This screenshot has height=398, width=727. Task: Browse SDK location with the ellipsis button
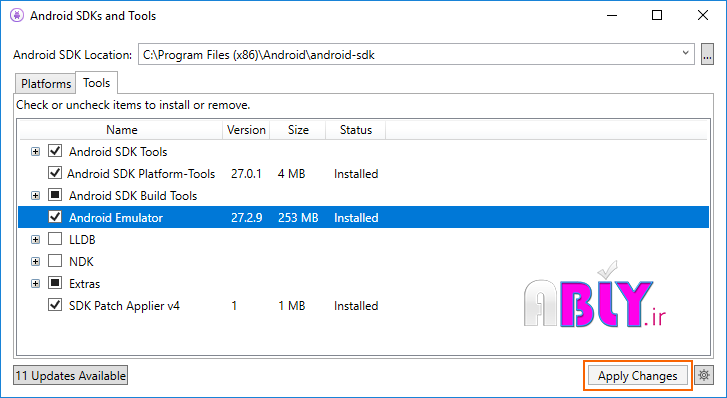(707, 55)
